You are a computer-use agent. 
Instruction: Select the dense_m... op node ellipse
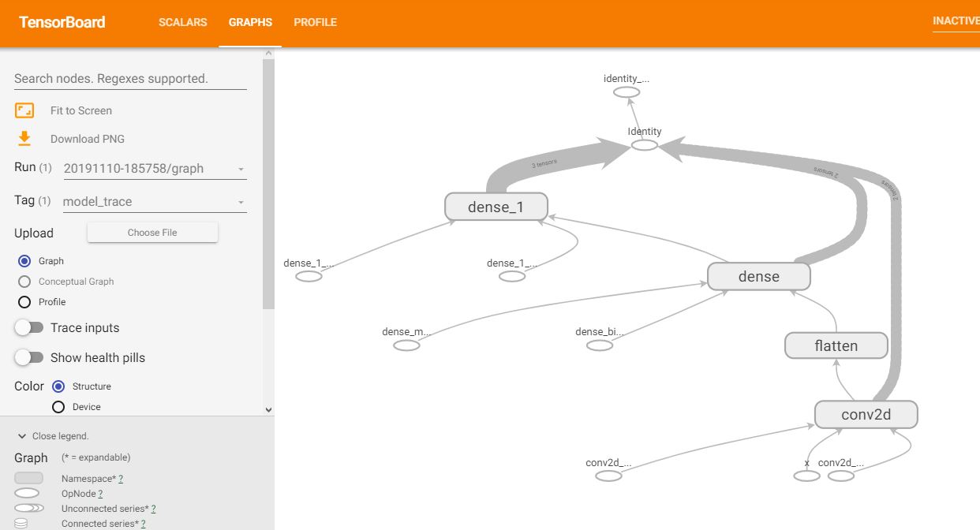pyautogui.click(x=406, y=345)
